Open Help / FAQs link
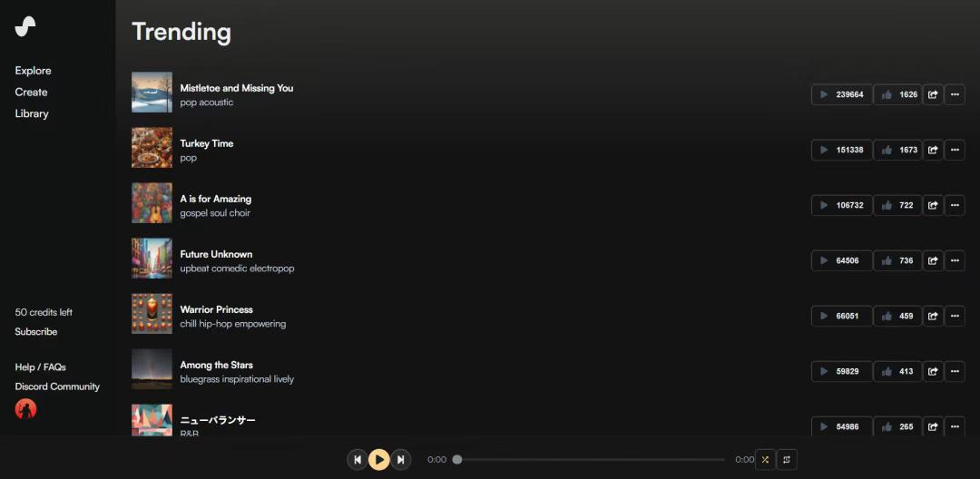The height and width of the screenshot is (479, 980). 41,367
